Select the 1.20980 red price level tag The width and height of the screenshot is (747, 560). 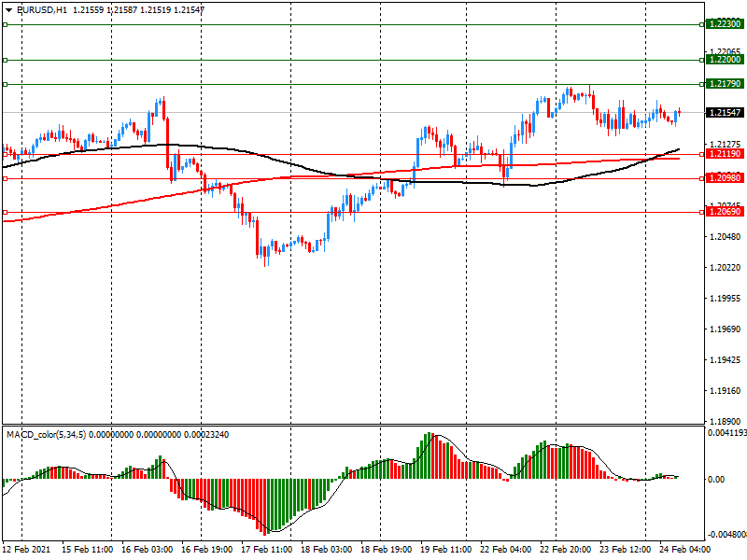tap(724, 178)
